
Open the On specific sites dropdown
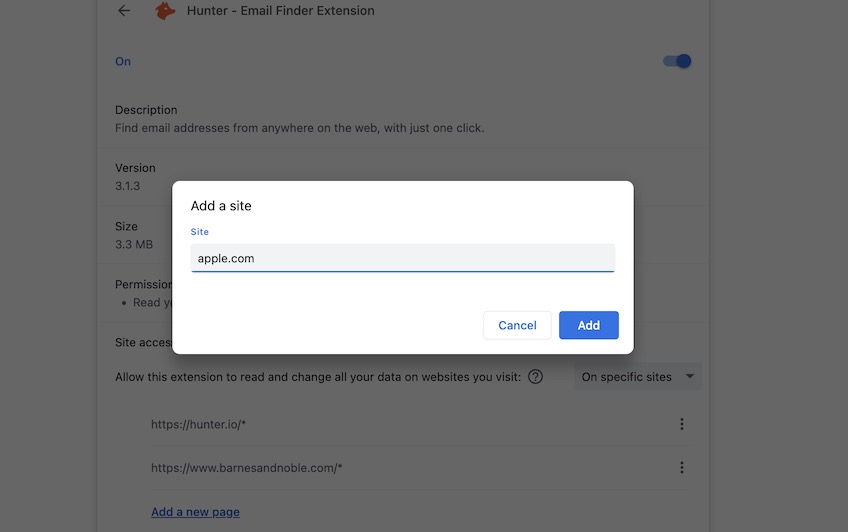point(638,377)
